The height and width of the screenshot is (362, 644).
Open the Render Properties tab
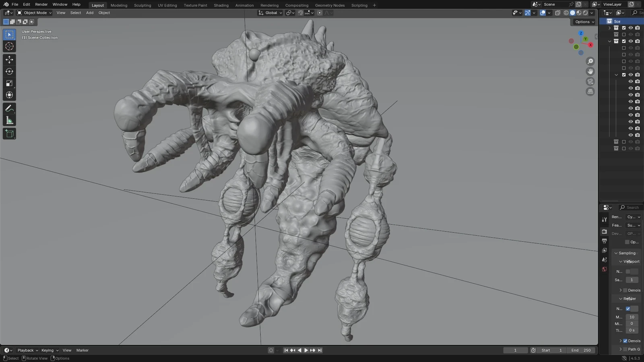click(604, 231)
